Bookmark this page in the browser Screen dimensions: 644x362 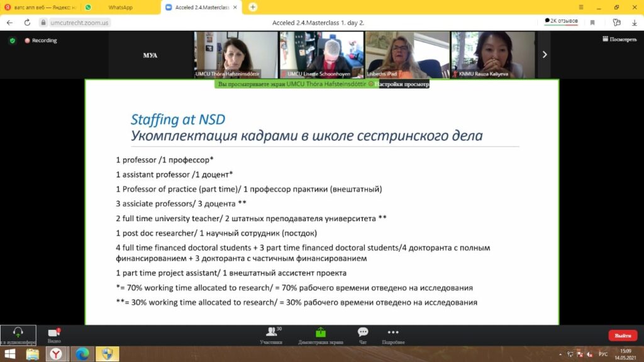pyautogui.click(x=592, y=22)
